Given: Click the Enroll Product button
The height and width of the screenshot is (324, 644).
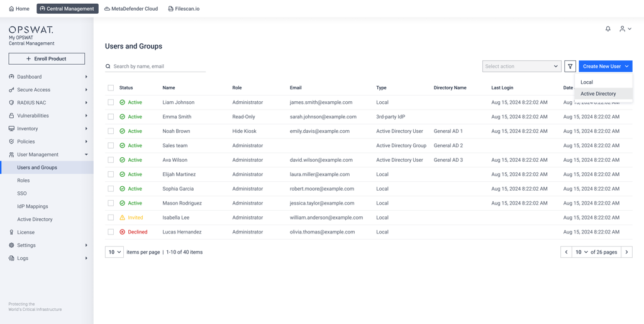Looking at the screenshot, I should [x=47, y=59].
